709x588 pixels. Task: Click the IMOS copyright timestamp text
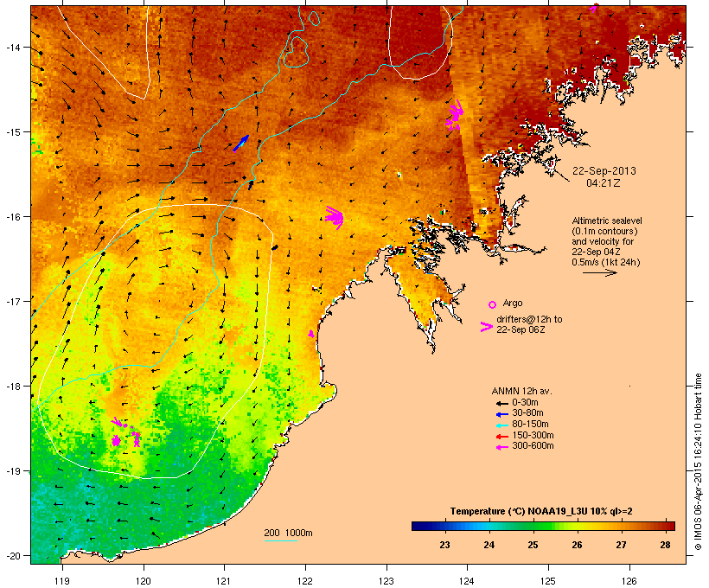[698, 462]
